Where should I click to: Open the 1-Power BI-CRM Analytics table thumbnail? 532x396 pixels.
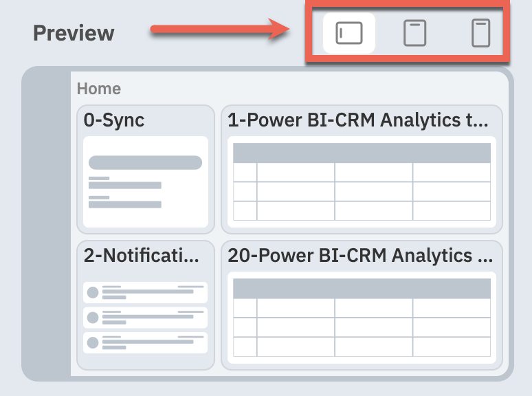tap(362, 181)
